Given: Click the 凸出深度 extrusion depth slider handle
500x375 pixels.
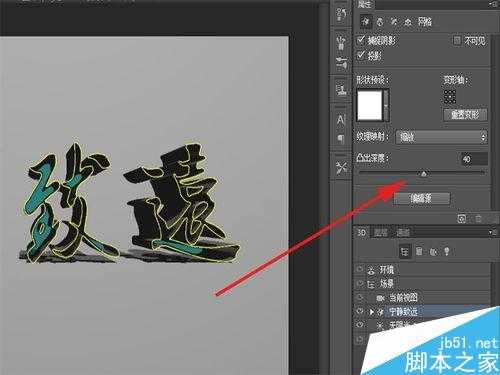Looking at the screenshot, I should coord(424,173).
